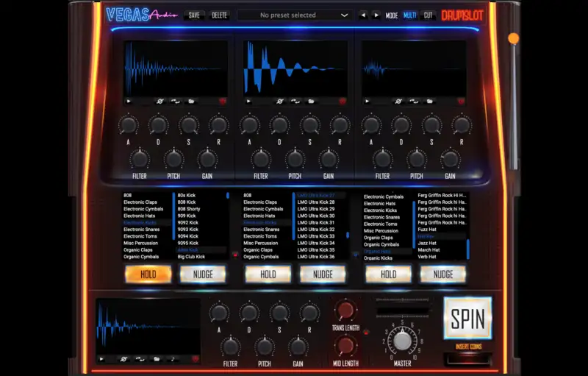Viewport: 588px width, 376px height.
Task: Open the folder icon in first slot
Action: point(191,102)
